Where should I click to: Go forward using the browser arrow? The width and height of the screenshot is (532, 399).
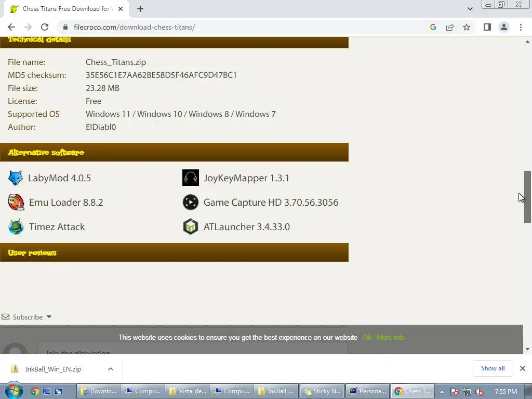coord(28,27)
